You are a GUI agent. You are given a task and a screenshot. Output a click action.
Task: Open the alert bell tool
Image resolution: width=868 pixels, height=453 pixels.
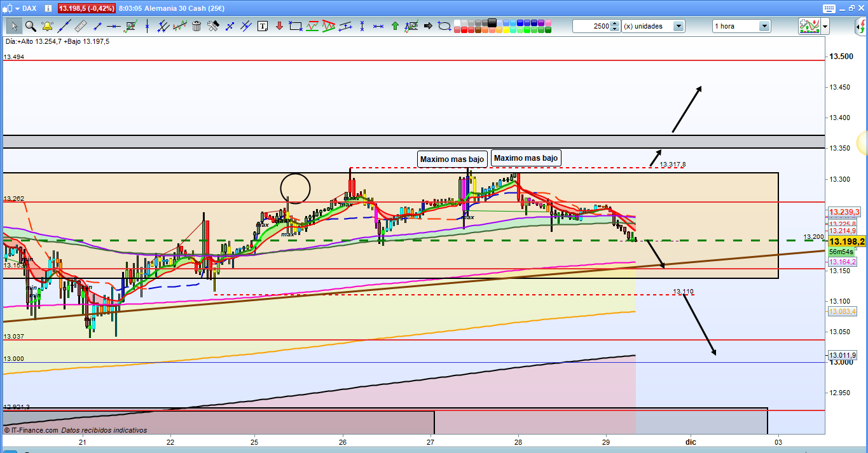click(47, 26)
